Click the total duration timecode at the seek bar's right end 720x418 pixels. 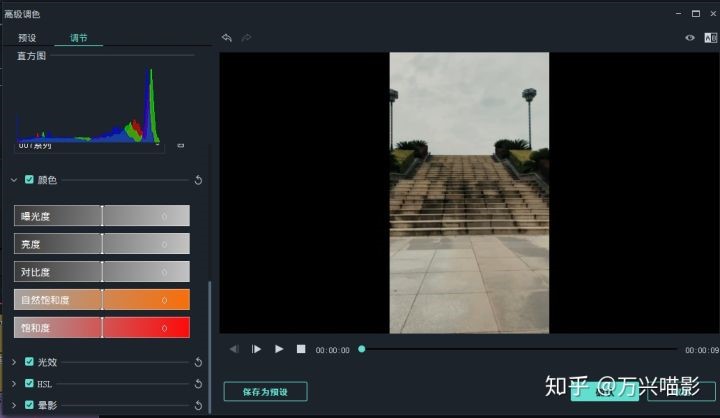(702, 350)
